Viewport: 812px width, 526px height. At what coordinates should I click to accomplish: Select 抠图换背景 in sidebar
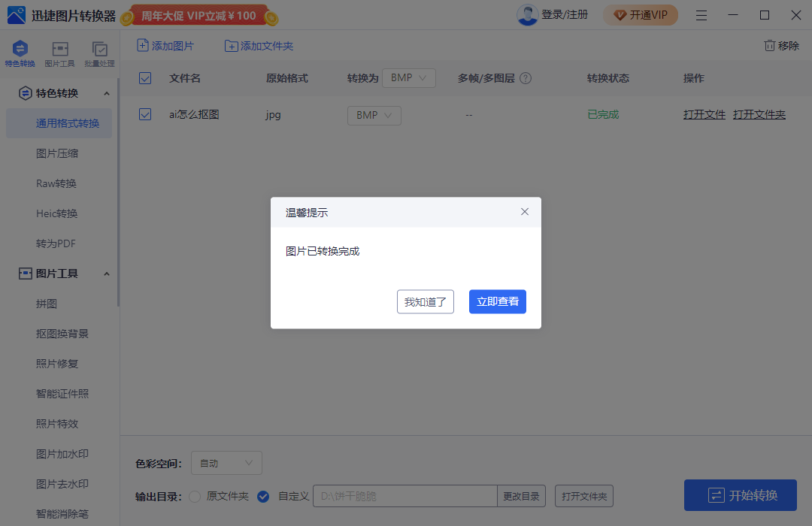pos(62,334)
